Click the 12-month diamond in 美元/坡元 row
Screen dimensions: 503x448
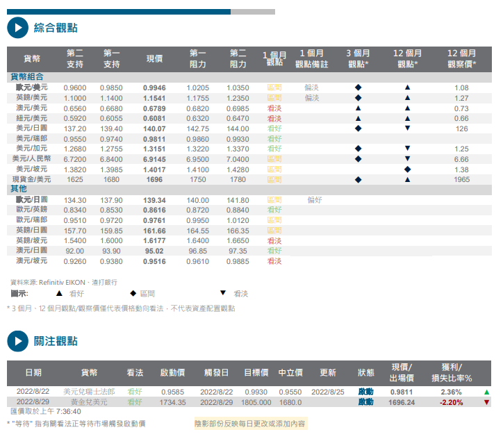[x=407, y=169]
